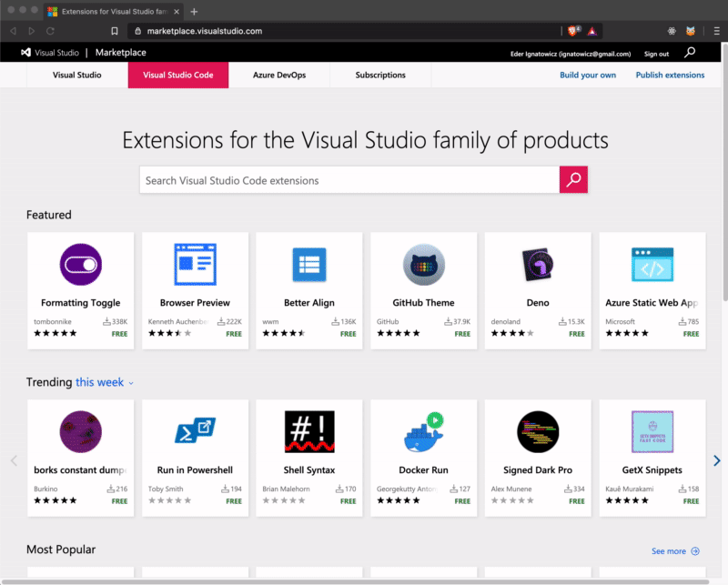The height and width of the screenshot is (585, 728).
Task: Bookmark the page with bookmark icon
Action: pyautogui.click(x=115, y=31)
